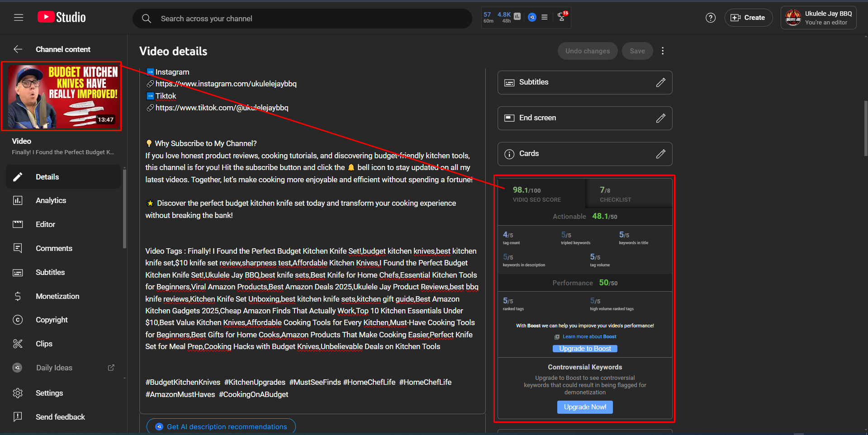868x435 pixels.
Task: Open Daily Ideas external link icon
Action: pyautogui.click(x=111, y=368)
